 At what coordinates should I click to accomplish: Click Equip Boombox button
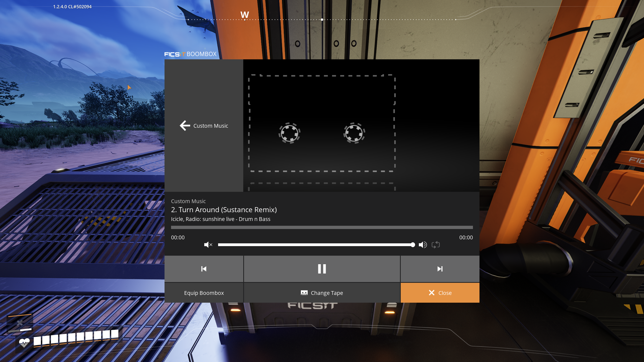click(x=204, y=293)
